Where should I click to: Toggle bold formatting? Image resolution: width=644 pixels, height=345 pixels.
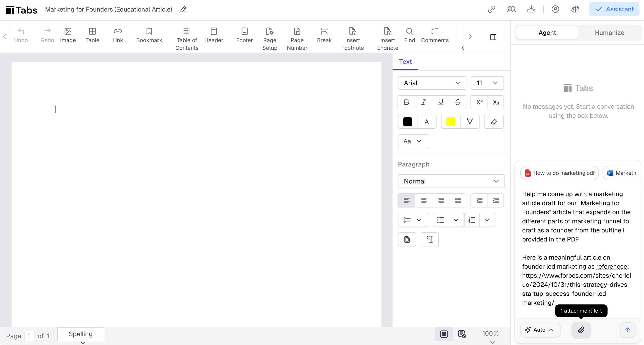point(406,102)
